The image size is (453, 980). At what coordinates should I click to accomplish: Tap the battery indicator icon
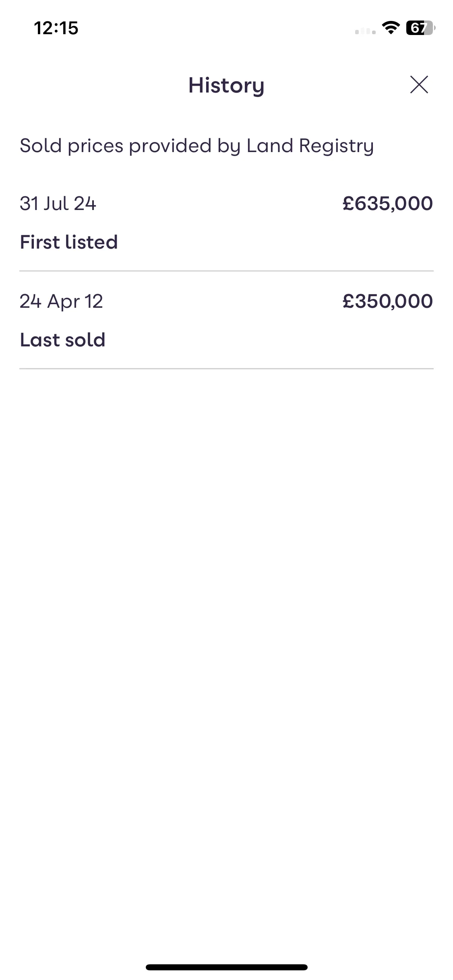(x=421, y=28)
